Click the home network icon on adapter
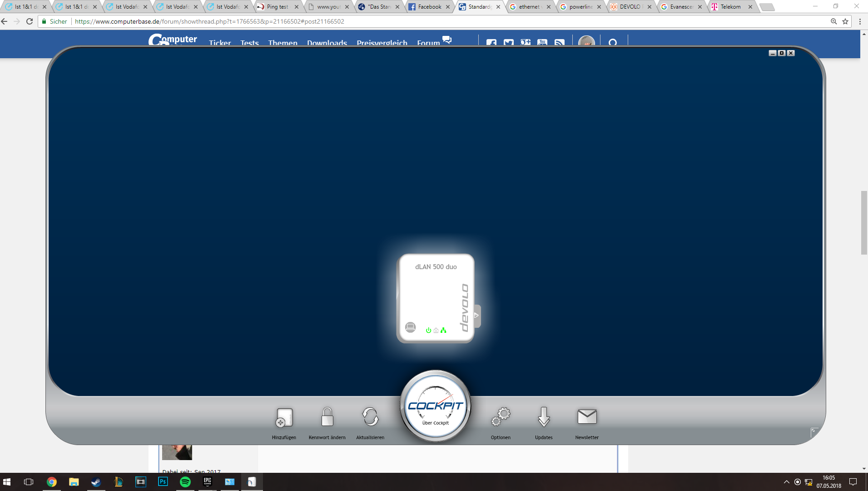 coord(436,331)
